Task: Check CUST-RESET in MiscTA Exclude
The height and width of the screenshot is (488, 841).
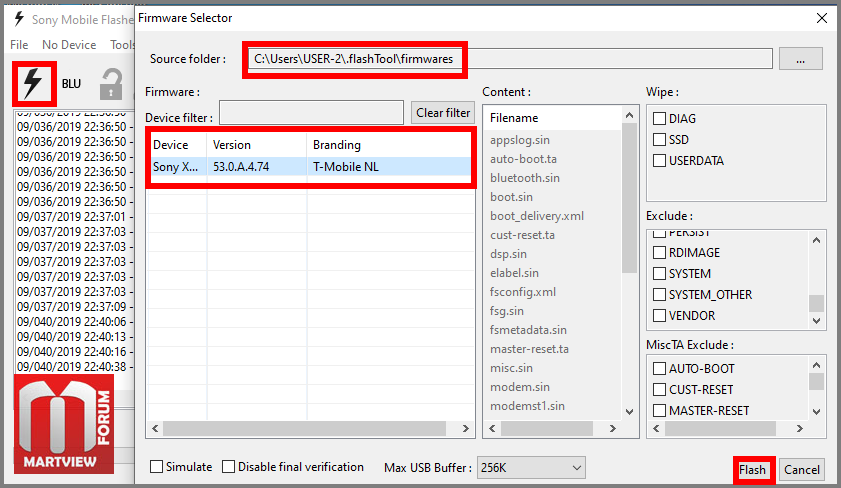Action: [659, 389]
